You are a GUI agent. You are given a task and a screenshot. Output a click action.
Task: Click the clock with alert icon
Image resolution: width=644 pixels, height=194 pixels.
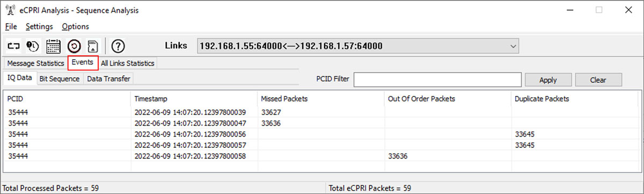tap(32, 46)
